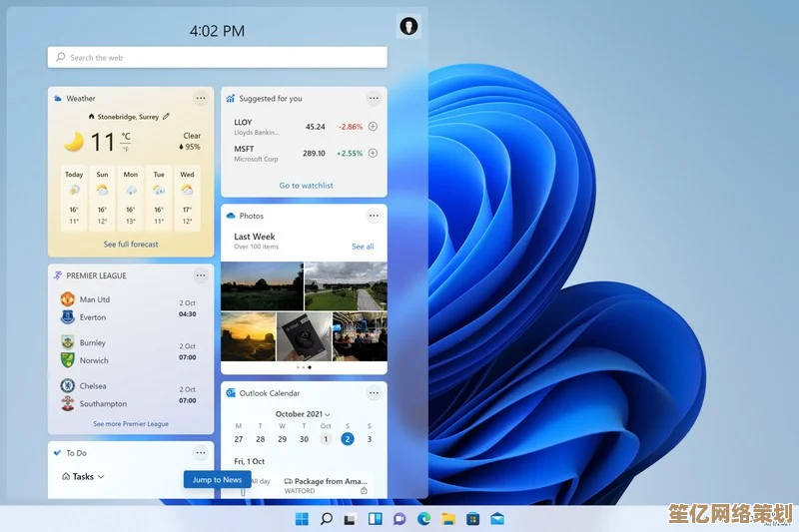The width and height of the screenshot is (799, 532).
Task: Expand the Tasks list dropdown in To Do
Action: point(101,477)
